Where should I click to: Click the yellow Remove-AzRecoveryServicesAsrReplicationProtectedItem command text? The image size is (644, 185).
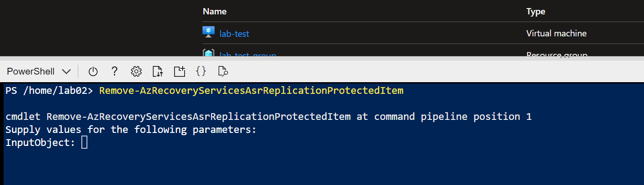pyautogui.click(x=251, y=91)
